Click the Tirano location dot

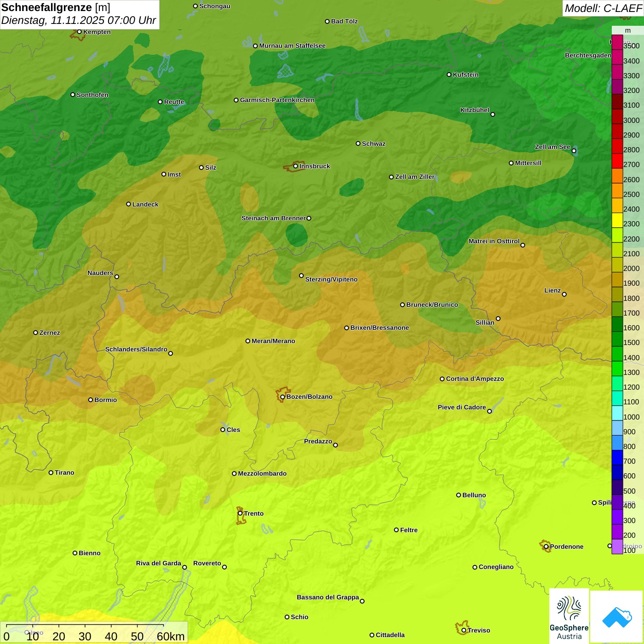(x=51, y=472)
